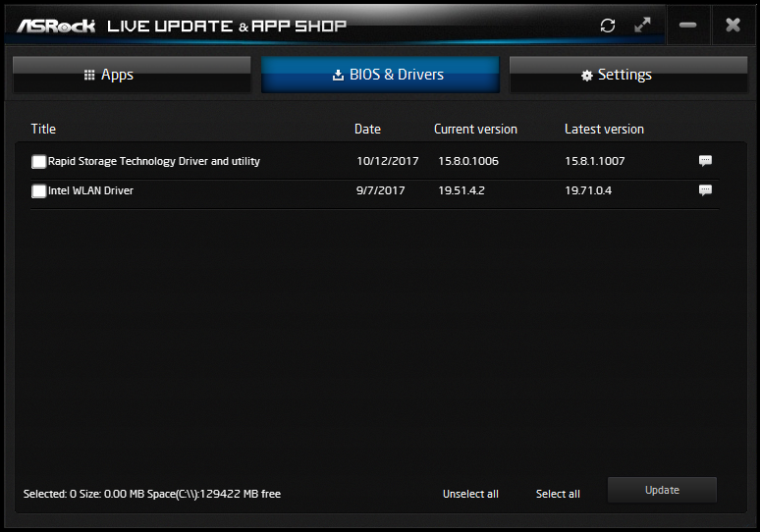Open the Settings tab
This screenshot has width=760, height=532.
pos(628,75)
